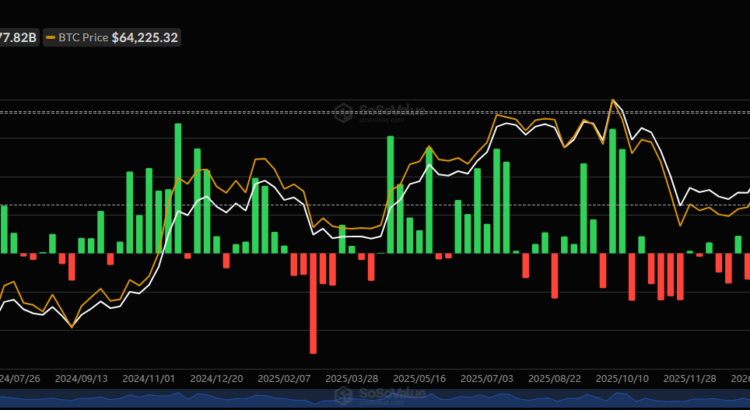Click the deepest red outflow bar
Screen dimensions: 750x410
tap(313, 303)
